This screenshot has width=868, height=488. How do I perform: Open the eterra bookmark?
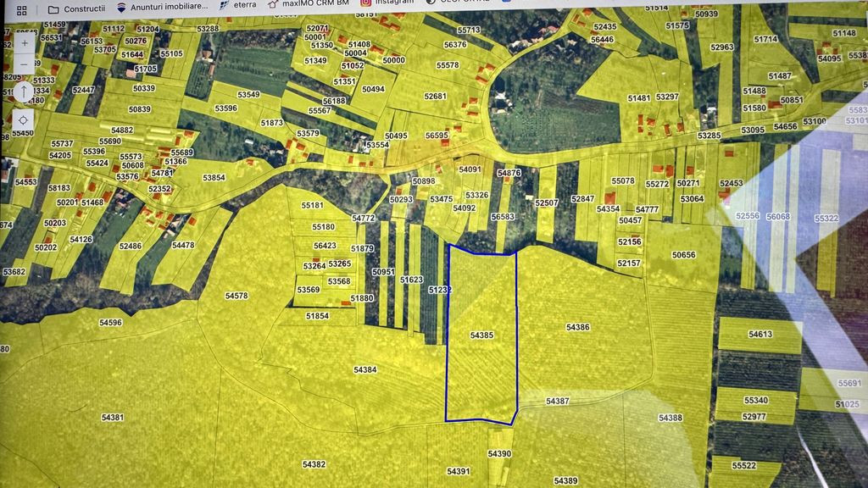pyautogui.click(x=238, y=4)
